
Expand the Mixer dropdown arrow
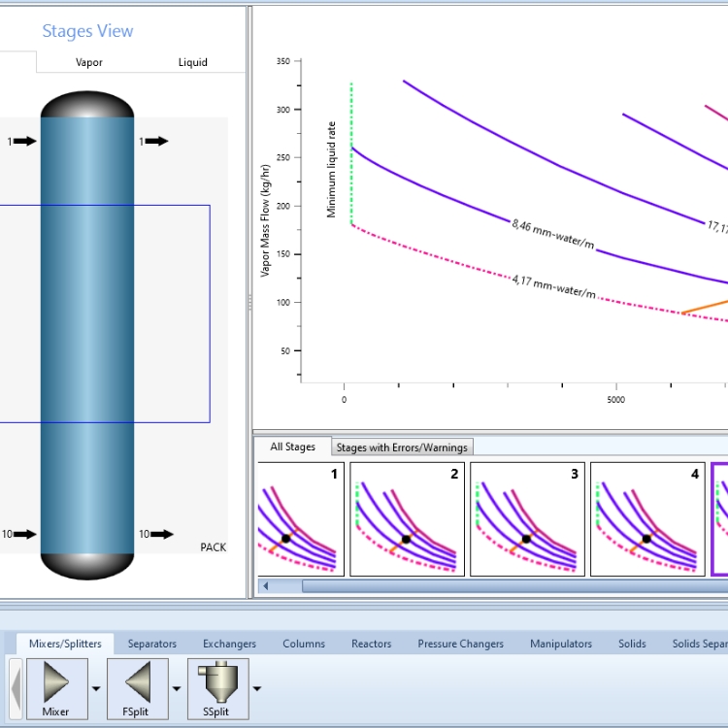click(x=96, y=689)
